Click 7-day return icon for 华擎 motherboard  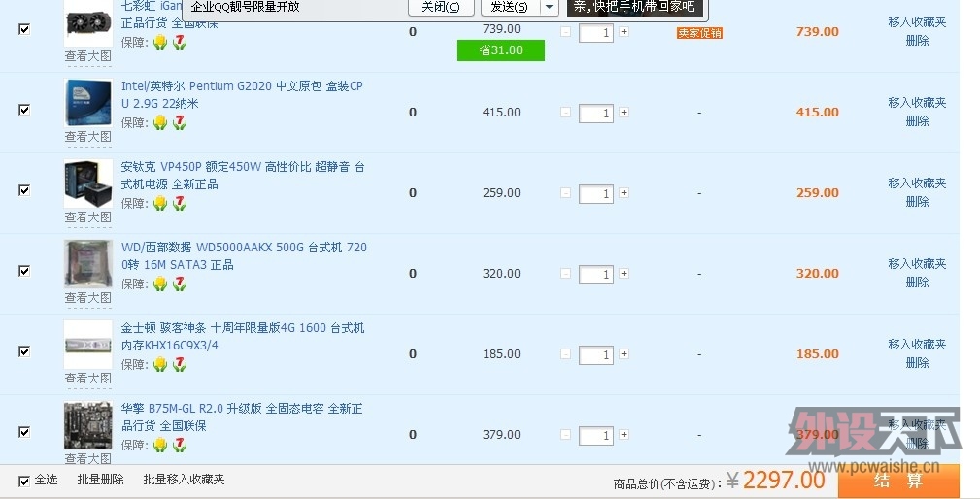point(180,446)
